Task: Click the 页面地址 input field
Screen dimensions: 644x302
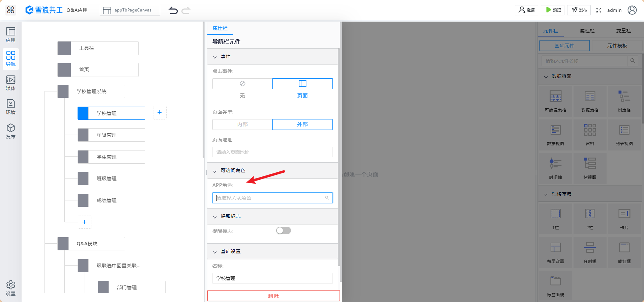Action: [272, 152]
